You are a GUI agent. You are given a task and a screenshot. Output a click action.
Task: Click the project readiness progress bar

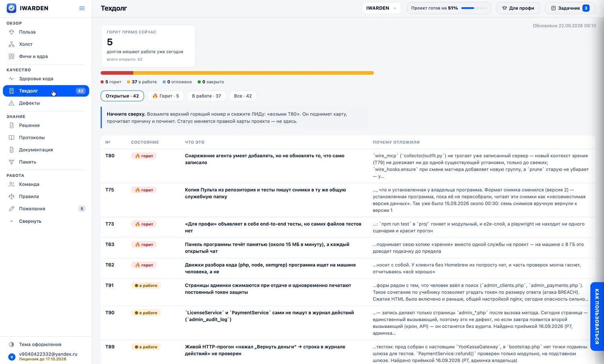[x=474, y=8]
